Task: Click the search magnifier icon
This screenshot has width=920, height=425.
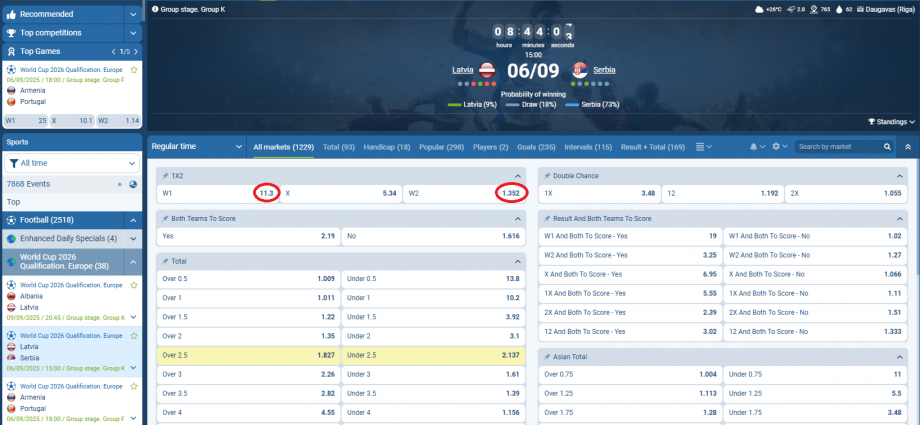Action: pyautogui.click(x=887, y=147)
